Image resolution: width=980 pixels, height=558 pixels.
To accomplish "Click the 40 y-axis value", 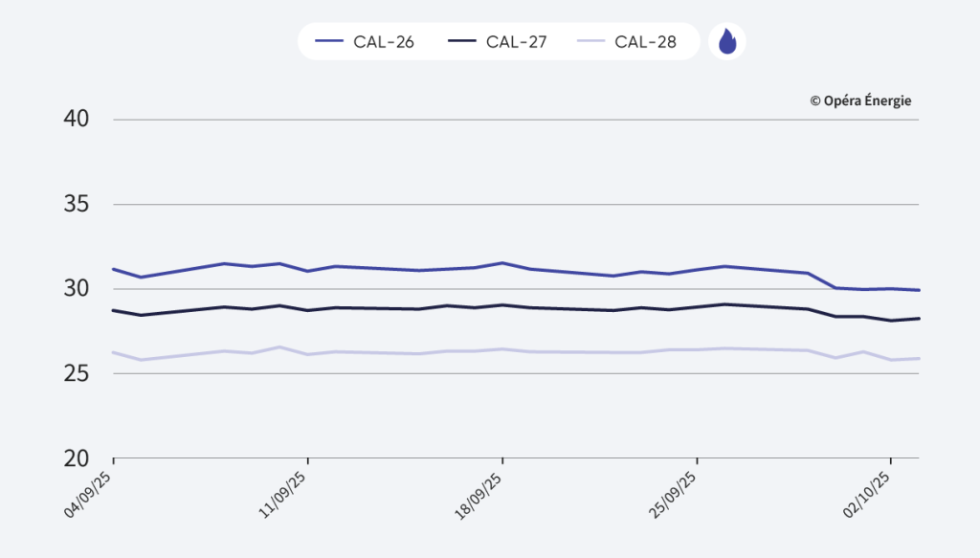I will point(77,120).
